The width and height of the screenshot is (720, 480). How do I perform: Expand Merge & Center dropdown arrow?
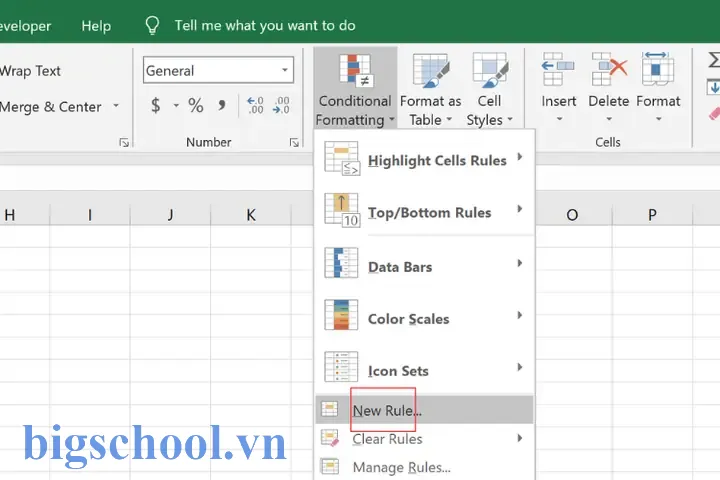coord(116,106)
